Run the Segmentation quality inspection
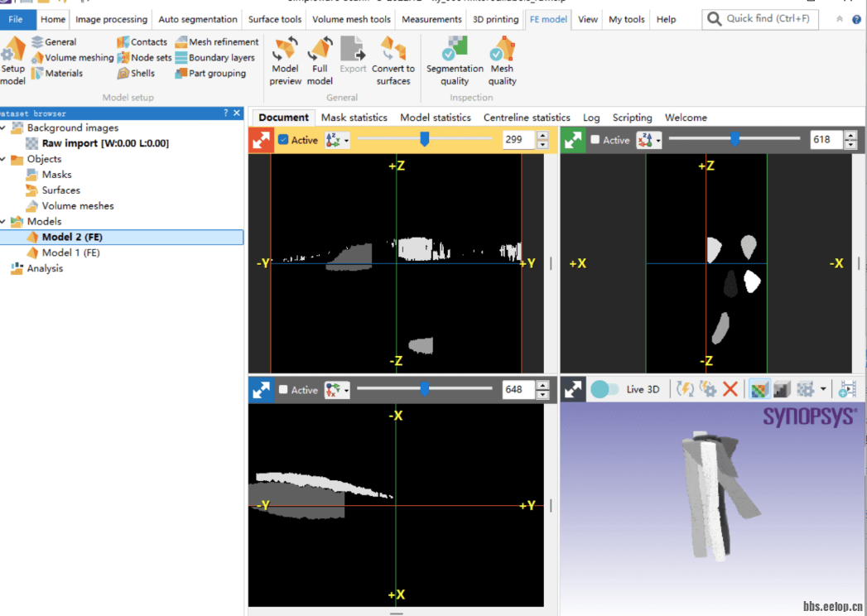Screen dimensions: 867x616 tap(454, 52)
